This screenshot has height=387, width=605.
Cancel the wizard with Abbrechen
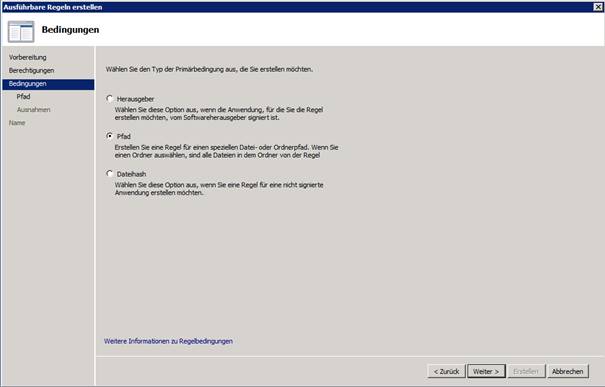(568, 371)
